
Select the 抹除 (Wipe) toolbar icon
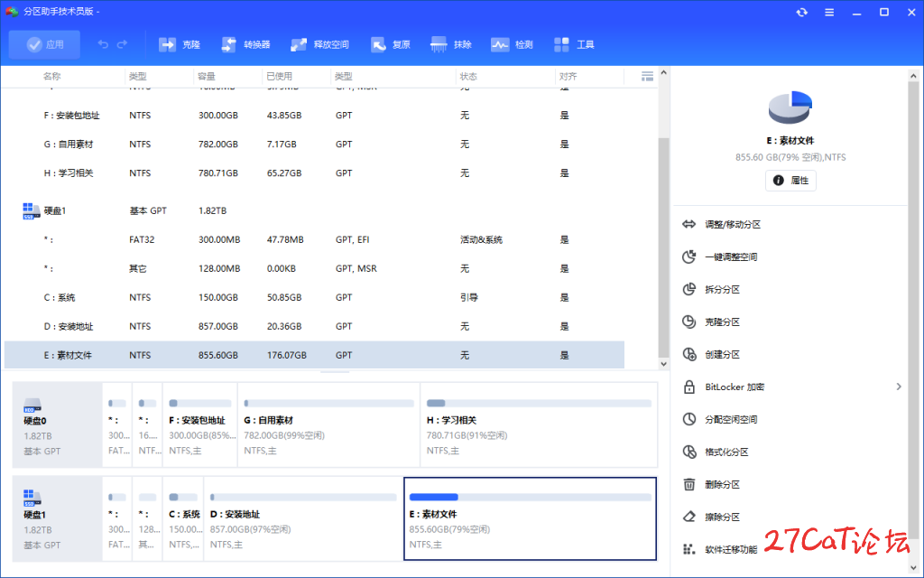point(439,44)
